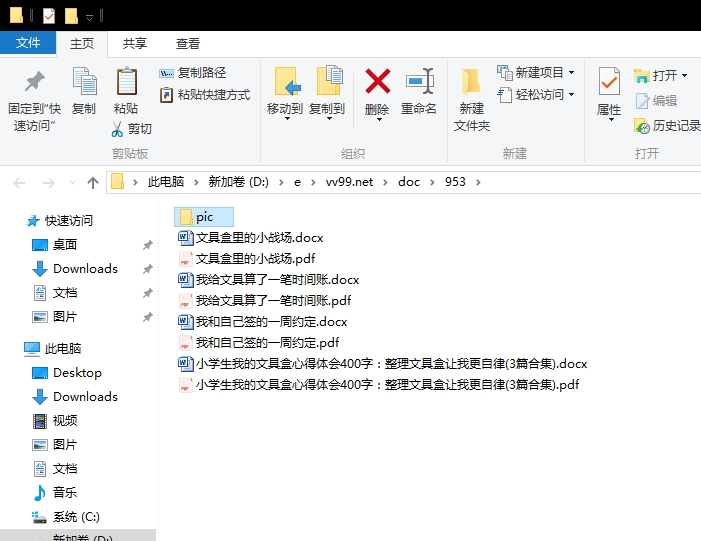
Task: Click the Paste clipboard icon
Action: coord(127,81)
